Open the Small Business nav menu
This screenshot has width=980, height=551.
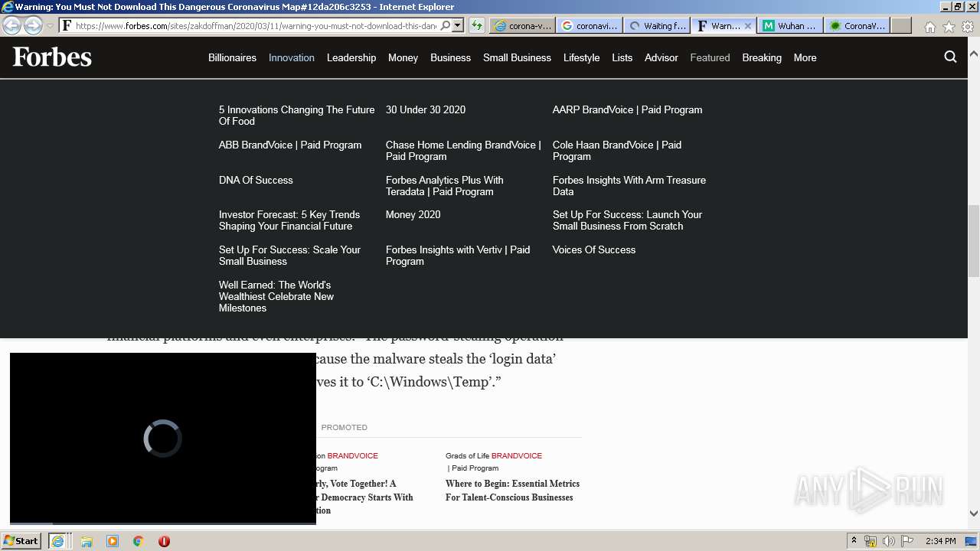(x=517, y=57)
